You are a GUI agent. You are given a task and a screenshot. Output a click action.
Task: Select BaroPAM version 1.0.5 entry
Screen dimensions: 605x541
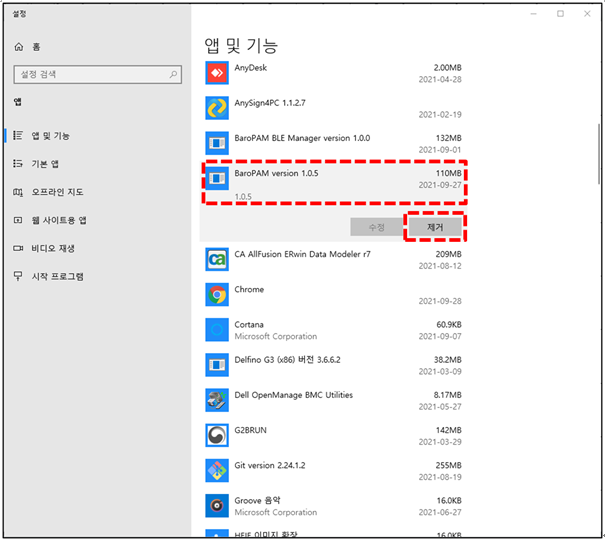(276, 173)
